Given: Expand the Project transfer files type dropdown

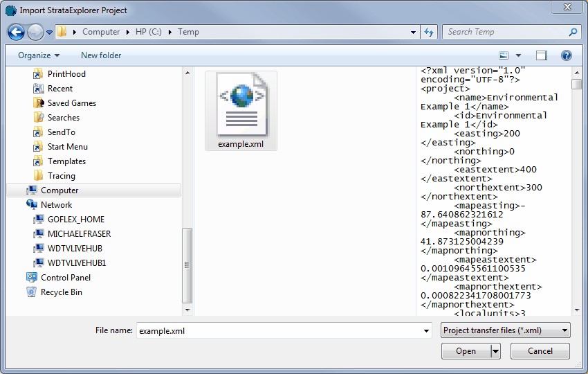Looking at the screenshot, I should tap(505, 330).
